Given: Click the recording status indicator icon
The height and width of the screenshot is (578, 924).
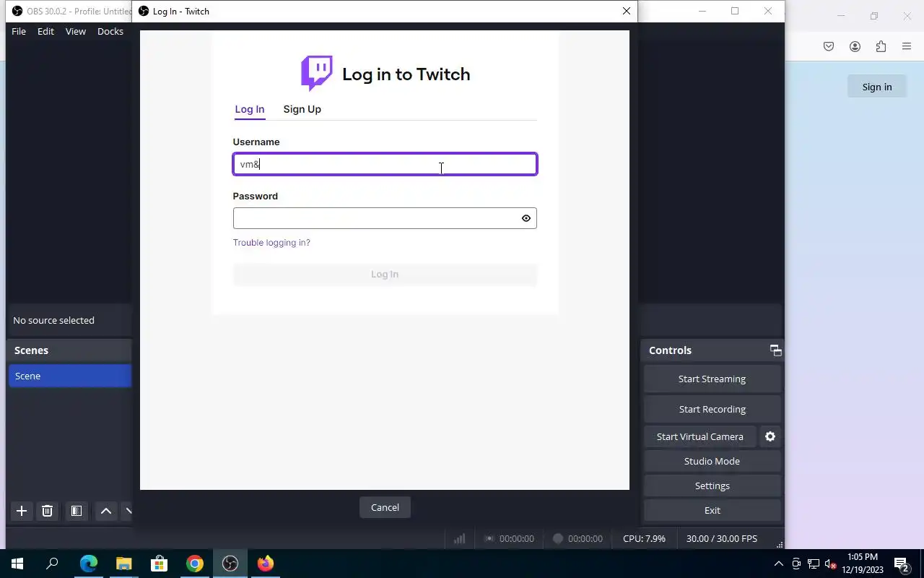Looking at the screenshot, I should [557, 538].
